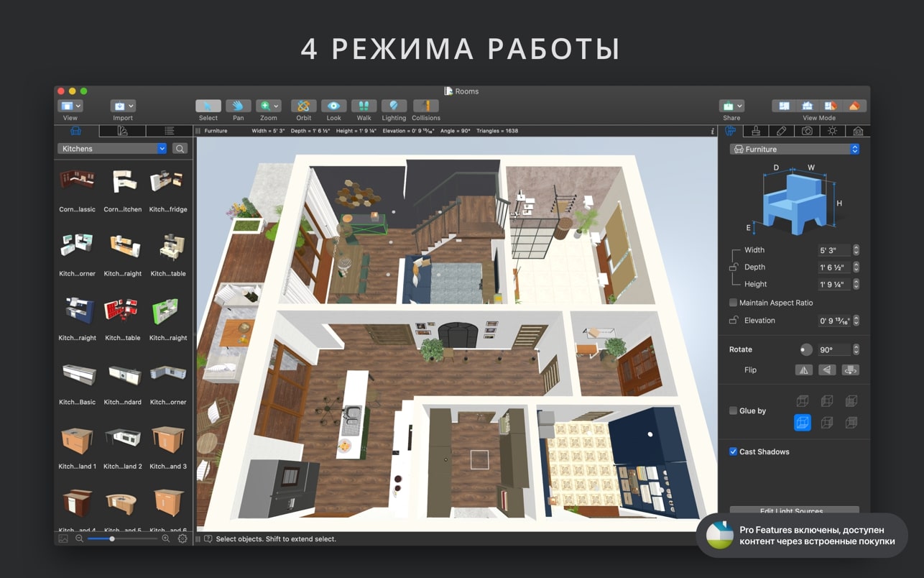The width and height of the screenshot is (924, 578).
Task: Switch to Walk mode
Action: pyautogui.click(x=364, y=106)
